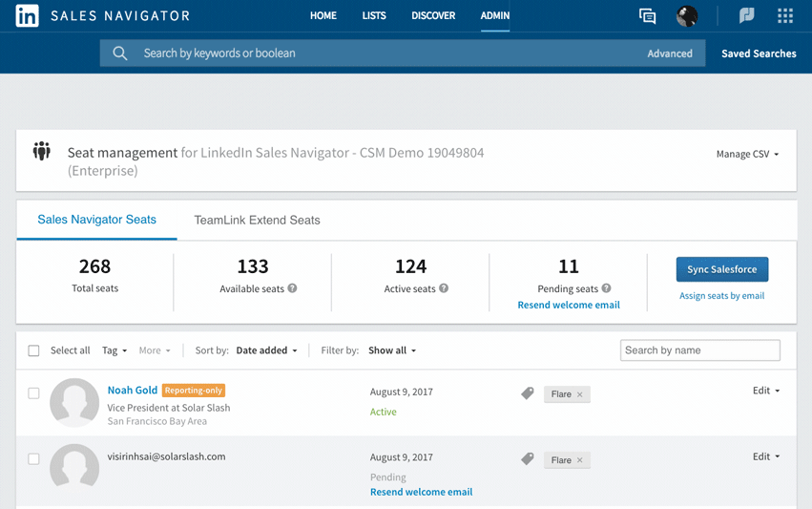
Task: Click the Reporting-only badge
Action: pyautogui.click(x=194, y=391)
